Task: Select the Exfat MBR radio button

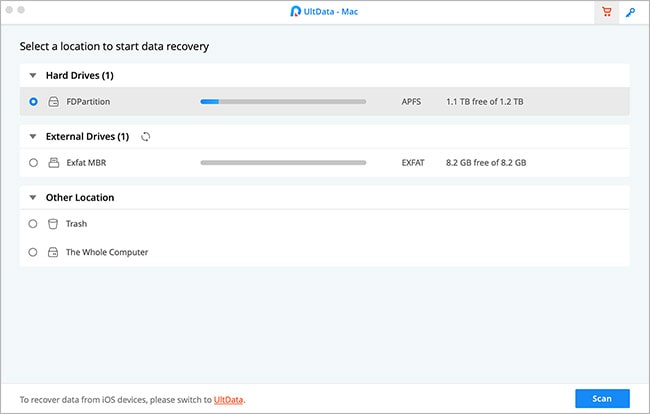Action: pos(34,162)
